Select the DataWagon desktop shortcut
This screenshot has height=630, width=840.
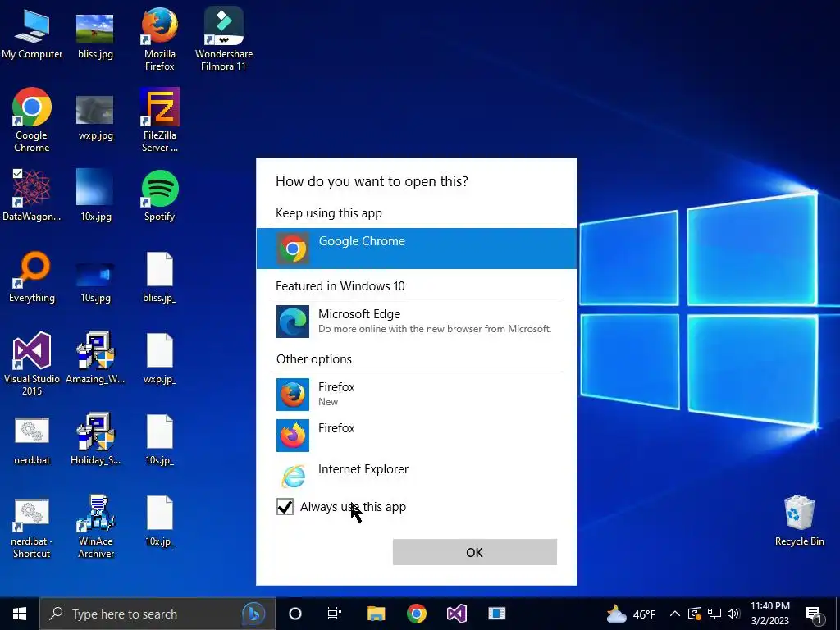point(32,195)
